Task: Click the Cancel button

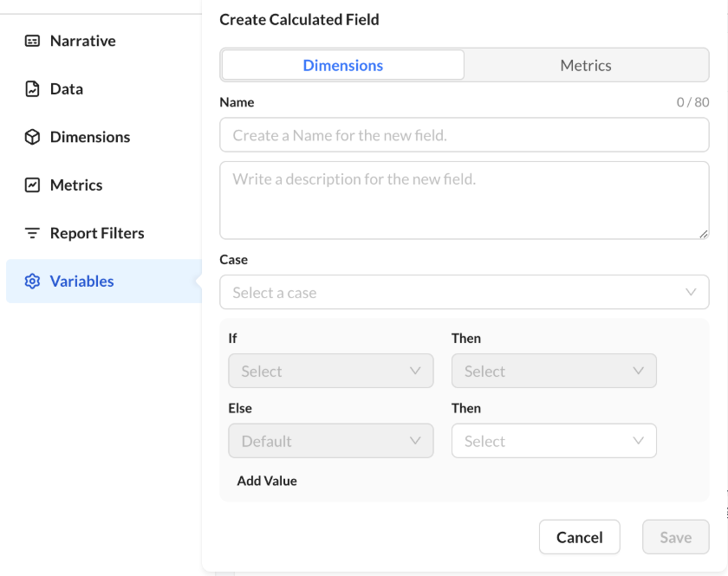Action: [x=580, y=537]
